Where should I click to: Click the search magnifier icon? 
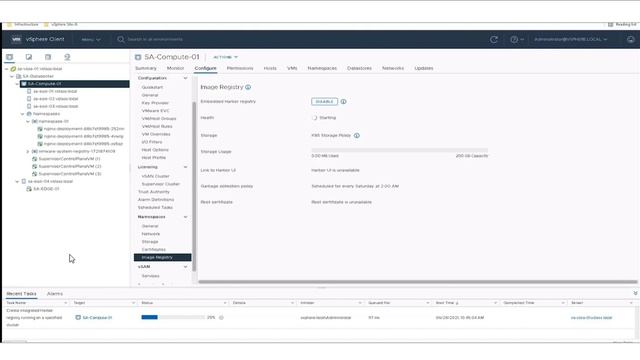tap(121, 39)
